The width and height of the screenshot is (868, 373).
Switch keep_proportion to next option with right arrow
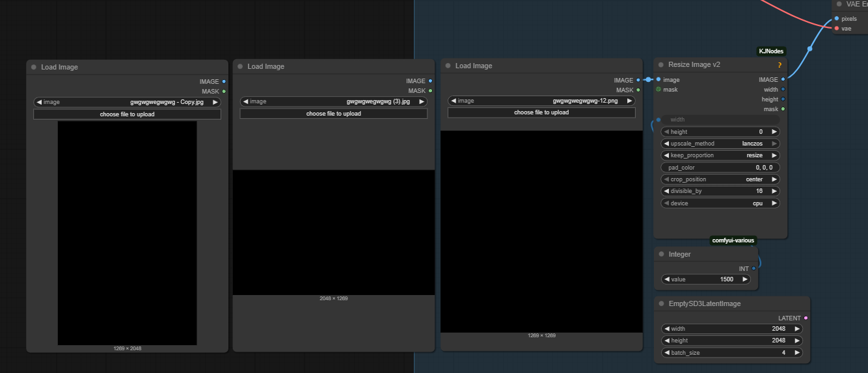click(774, 155)
